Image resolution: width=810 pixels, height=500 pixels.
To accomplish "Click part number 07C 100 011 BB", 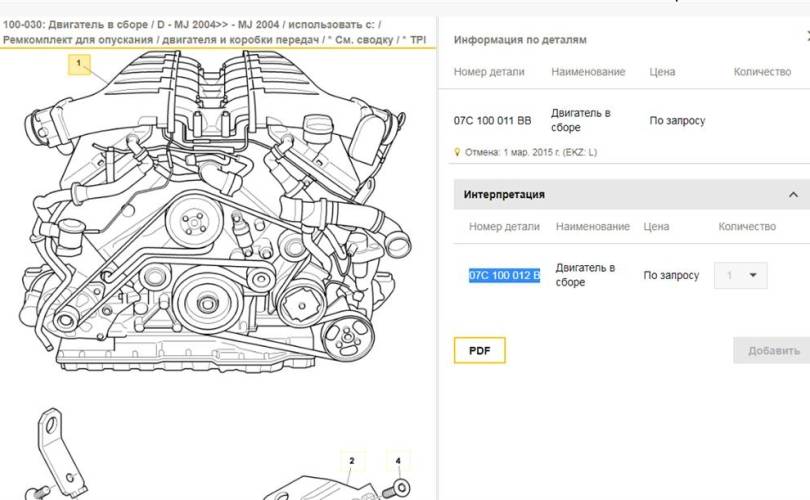I will 492,121.
